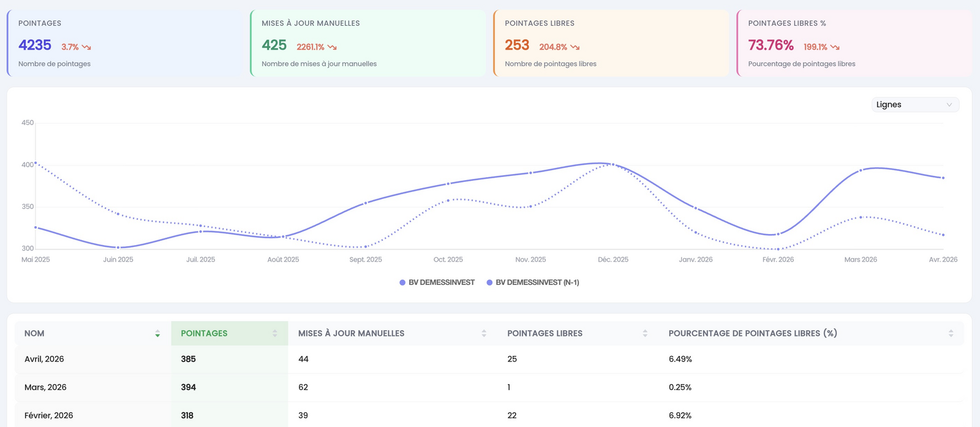Screen dimensions: 980x427
Task: Open the POINTAGES LIBRES % summary card
Action: [x=854, y=43]
